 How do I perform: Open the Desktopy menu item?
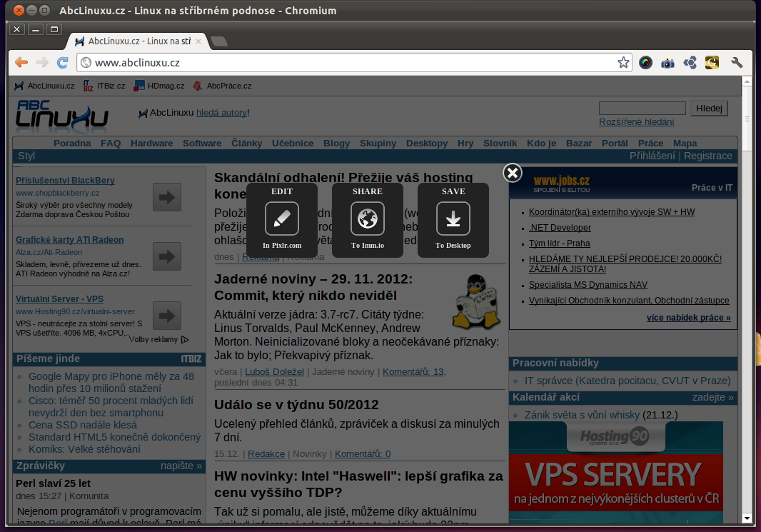427,144
